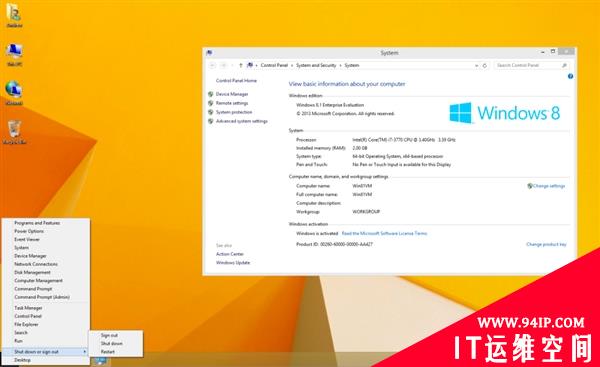Choose Restart in the submenu
This screenshot has height=367, width=600.
pos(108,352)
